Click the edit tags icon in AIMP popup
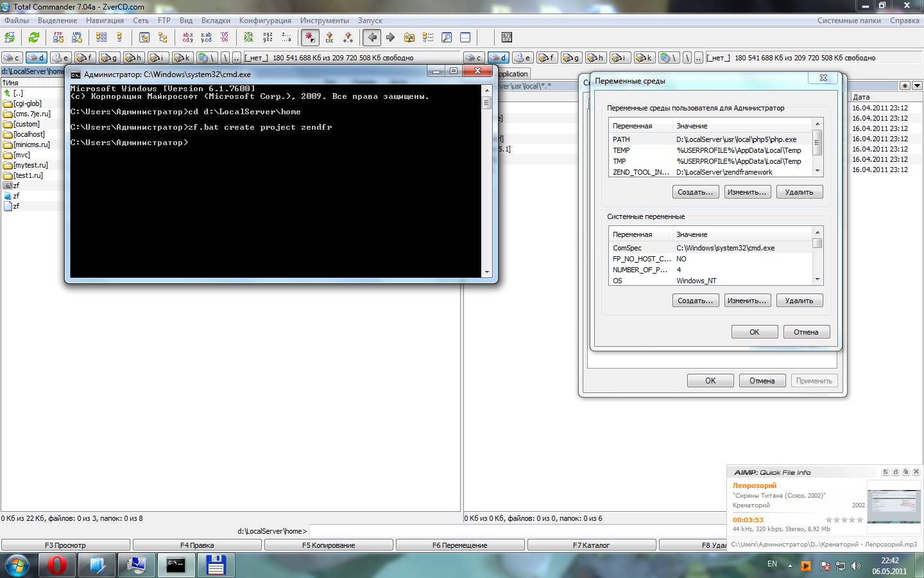924x578 pixels. coord(886,472)
